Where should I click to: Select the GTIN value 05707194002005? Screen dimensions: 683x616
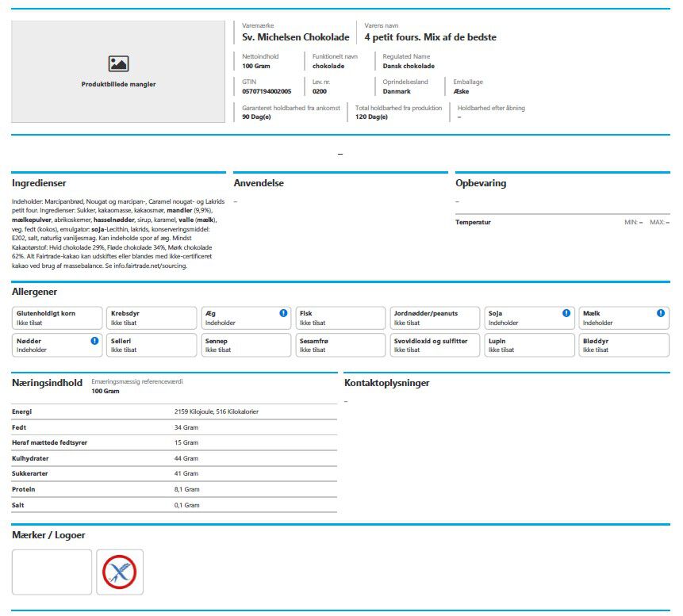[x=267, y=91]
